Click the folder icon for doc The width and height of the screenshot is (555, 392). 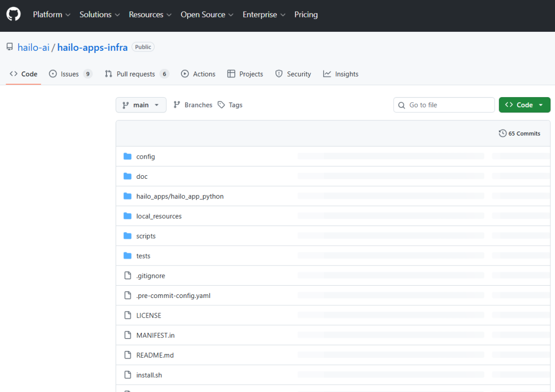127,176
